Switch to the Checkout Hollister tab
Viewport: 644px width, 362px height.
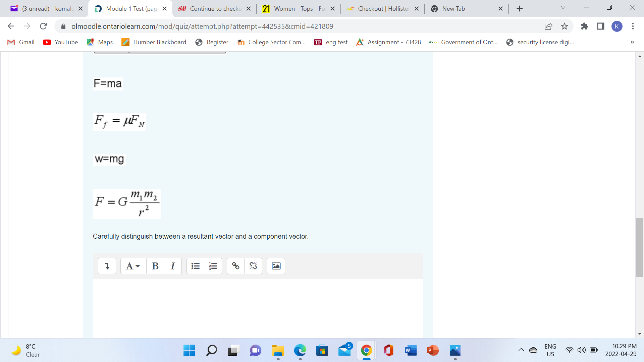[382, 9]
